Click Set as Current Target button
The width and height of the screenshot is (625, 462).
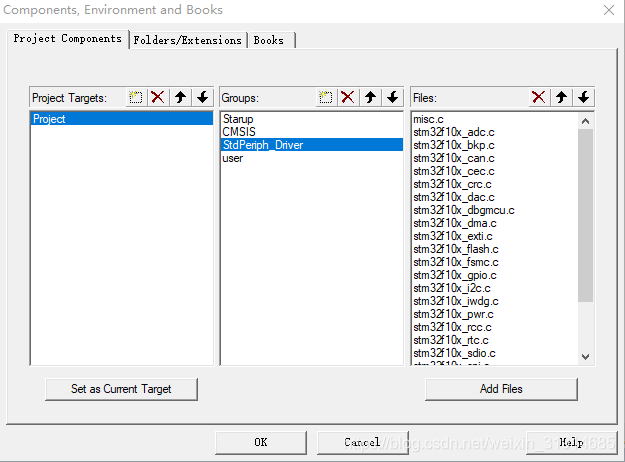[x=121, y=389]
